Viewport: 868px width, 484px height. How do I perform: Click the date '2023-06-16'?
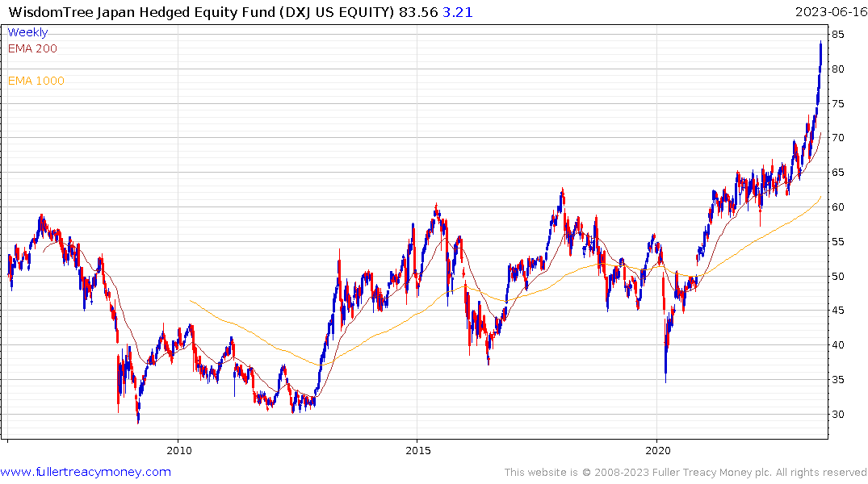tap(830, 12)
